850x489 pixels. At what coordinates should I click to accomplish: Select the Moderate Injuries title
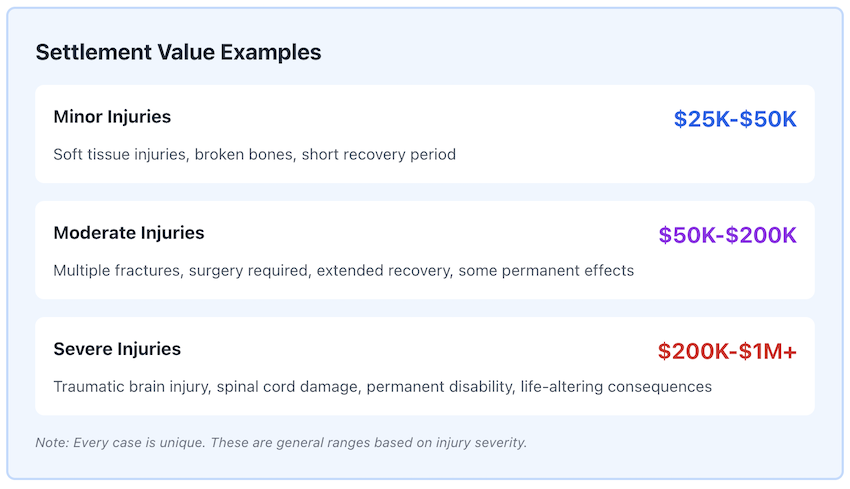pos(129,233)
